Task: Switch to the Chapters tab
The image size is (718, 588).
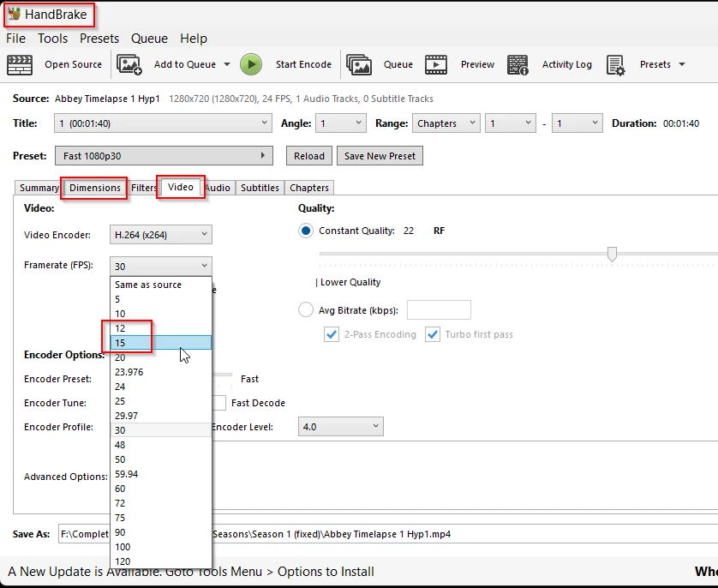Action: click(309, 188)
